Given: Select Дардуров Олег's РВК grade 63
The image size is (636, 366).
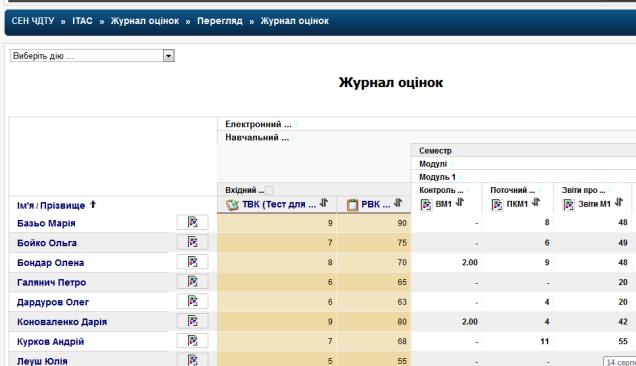Looking at the screenshot, I should pos(402,302).
